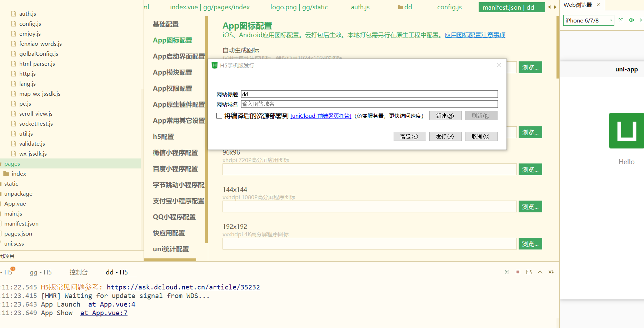Open the iPhone 6/7/8 device dropdown
This screenshot has width=644, height=328.
coord(611,20)
